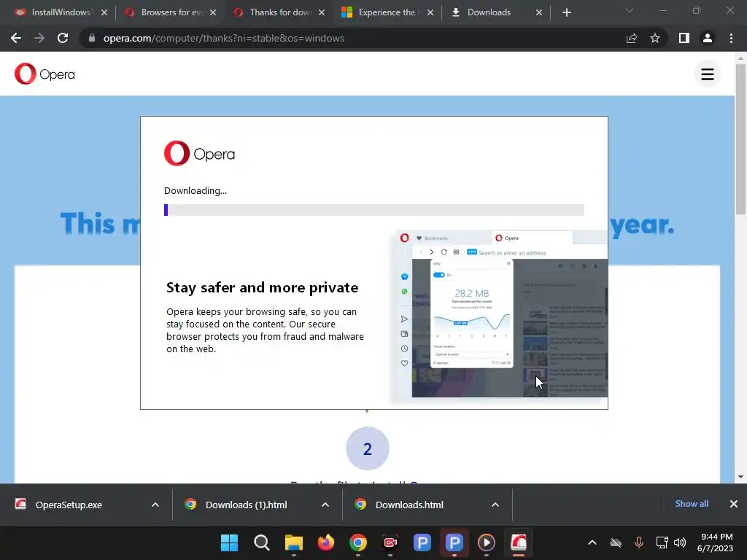The height and width of the screenshot is (560, 747).
Task: Click the padlock site info icon
Action: (92, 38)
